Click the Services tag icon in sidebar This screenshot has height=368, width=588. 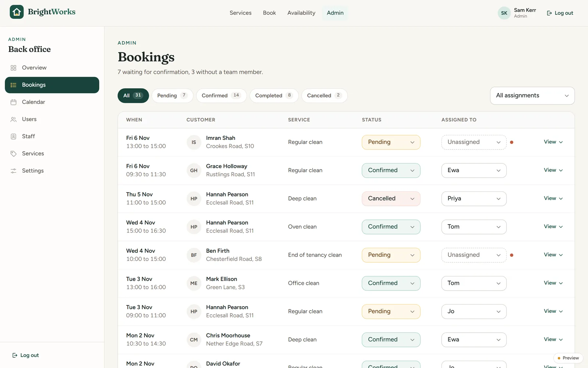[x=14, y=154]
